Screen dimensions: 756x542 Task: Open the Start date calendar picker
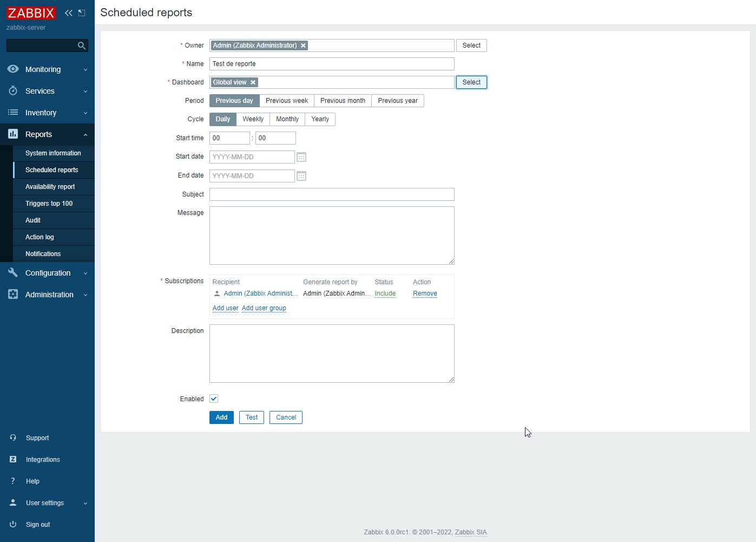point(301,157)
